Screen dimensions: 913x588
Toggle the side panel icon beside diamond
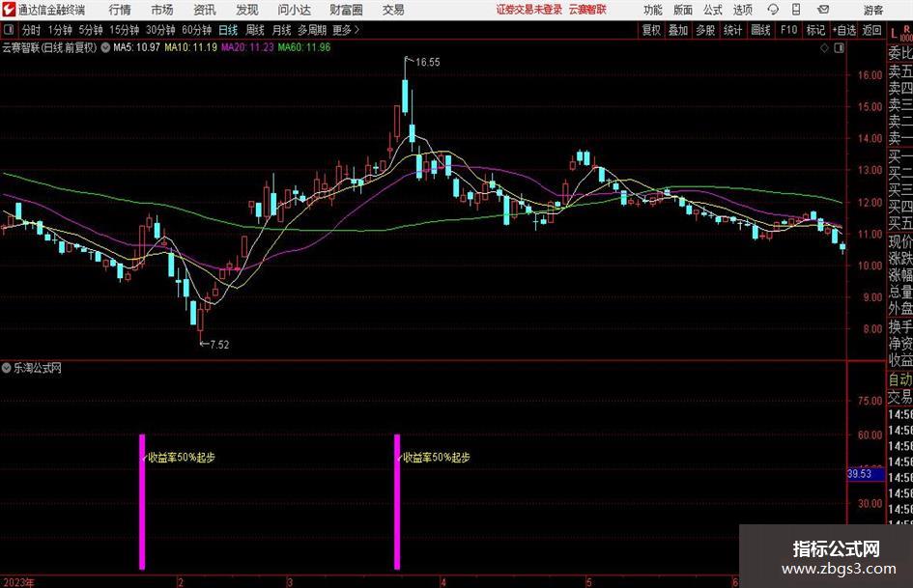839,48
